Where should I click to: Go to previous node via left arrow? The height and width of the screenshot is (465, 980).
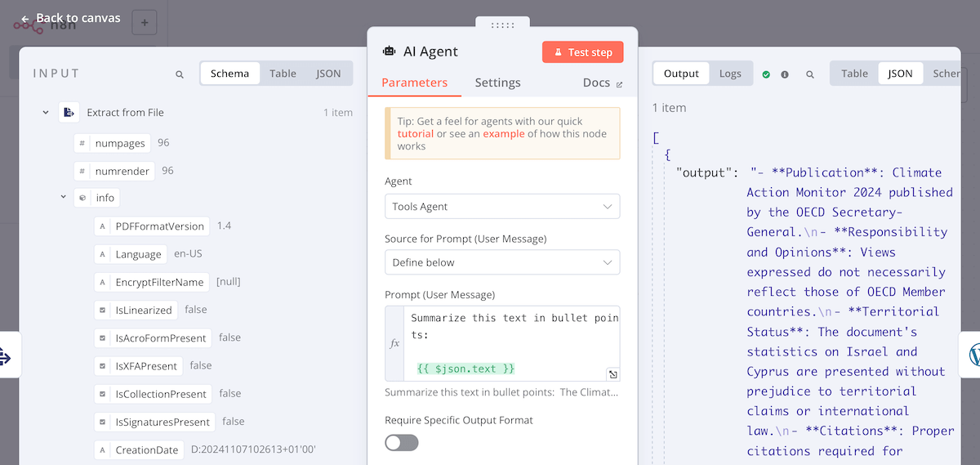click(x=7, y=356)
